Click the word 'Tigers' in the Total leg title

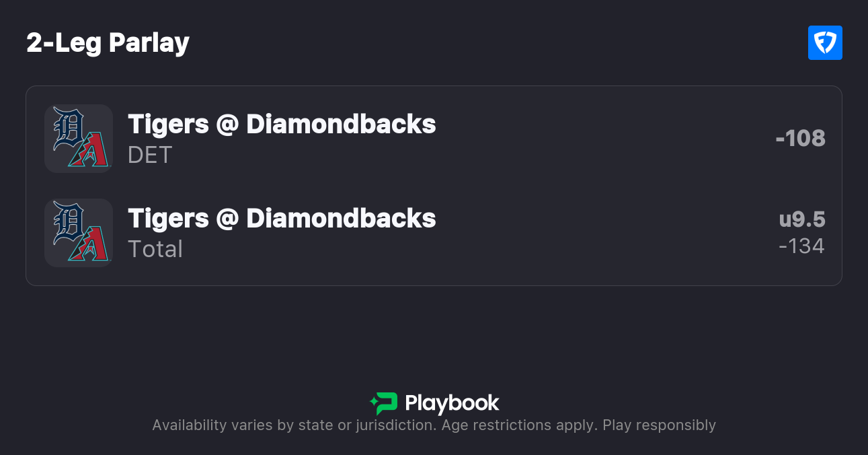point(168,218)
